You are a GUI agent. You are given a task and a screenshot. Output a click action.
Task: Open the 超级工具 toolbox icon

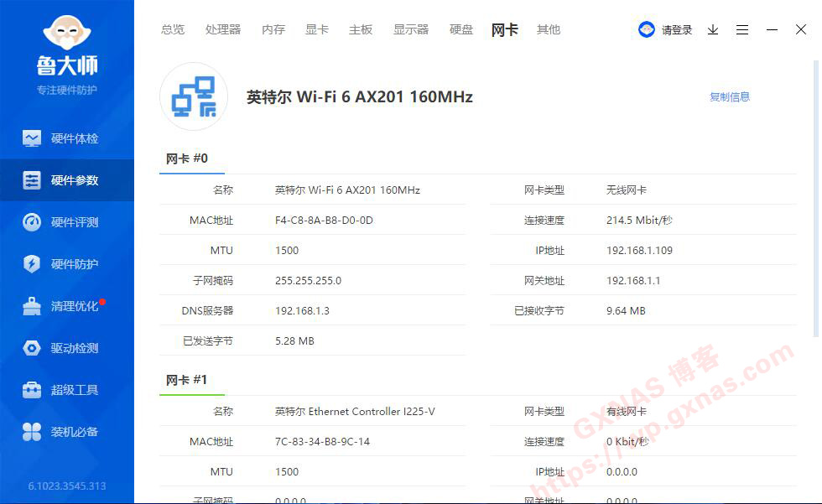(x=32, y=390)
